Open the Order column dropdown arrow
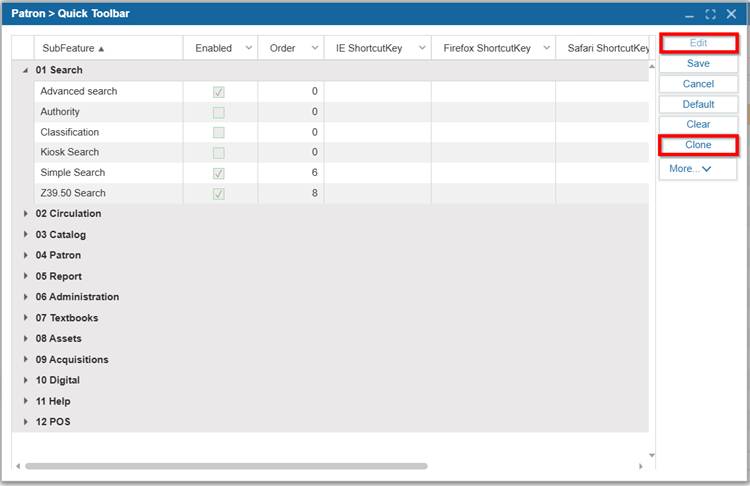The width and height of the screenshot is (750, 486). (314, 48)
